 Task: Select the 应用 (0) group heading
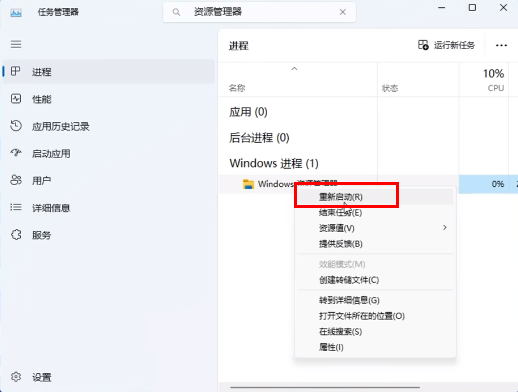click(248, 112)
